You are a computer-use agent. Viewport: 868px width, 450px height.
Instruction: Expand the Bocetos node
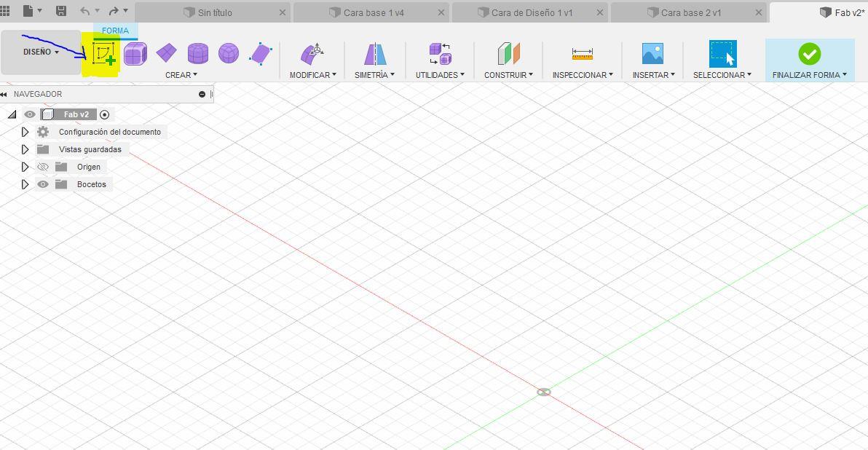pyautogui.click(x=24, y=184)
